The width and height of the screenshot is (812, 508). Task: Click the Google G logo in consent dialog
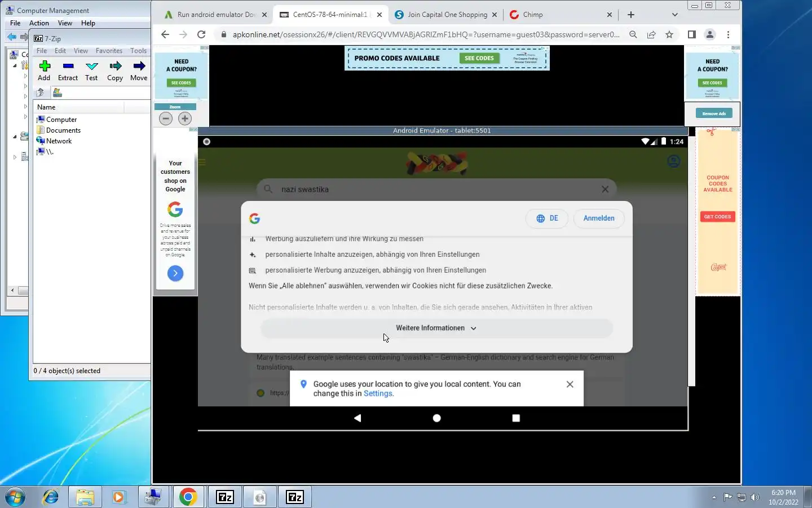coord(254,218)
